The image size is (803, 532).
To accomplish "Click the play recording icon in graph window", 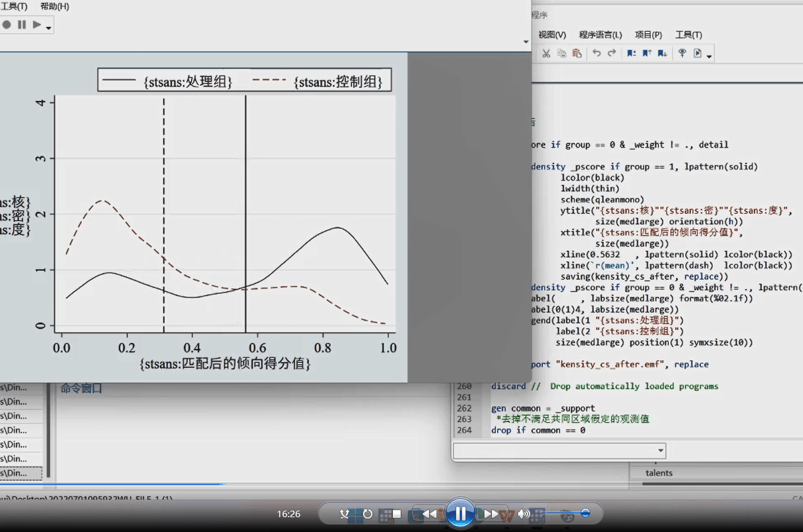I will [x=37, y=24].
